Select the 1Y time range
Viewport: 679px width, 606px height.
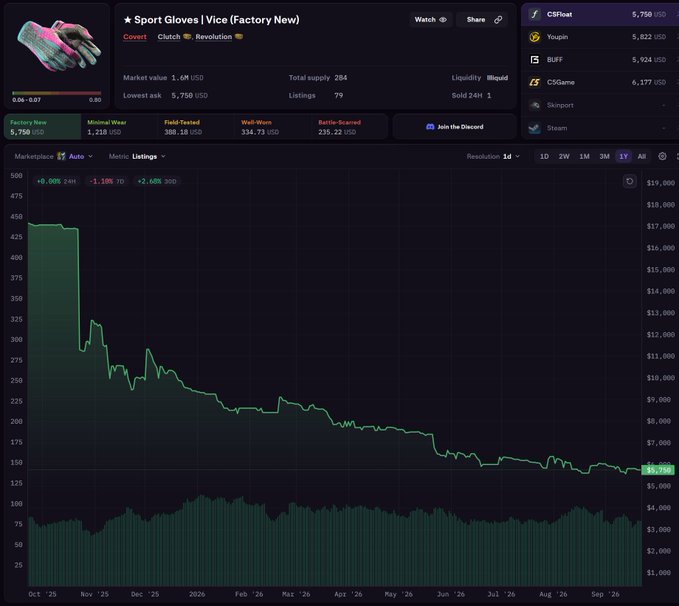point(624,156)
